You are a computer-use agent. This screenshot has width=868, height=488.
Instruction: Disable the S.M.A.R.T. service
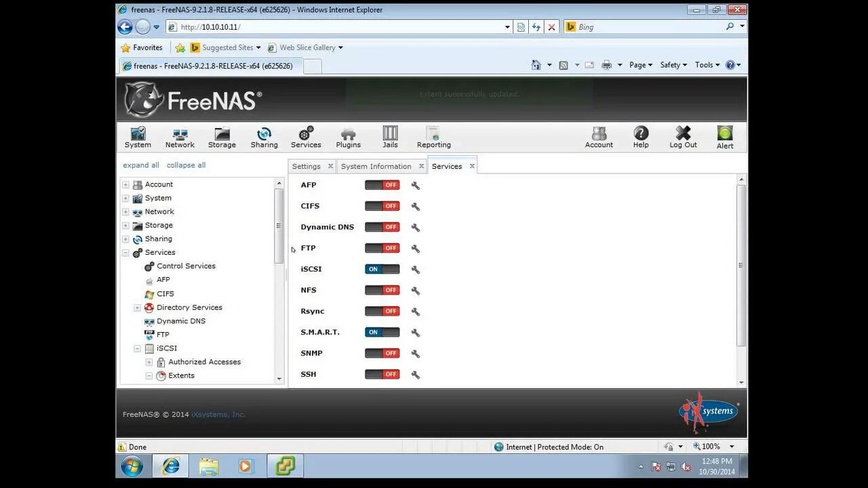(382, 332)
